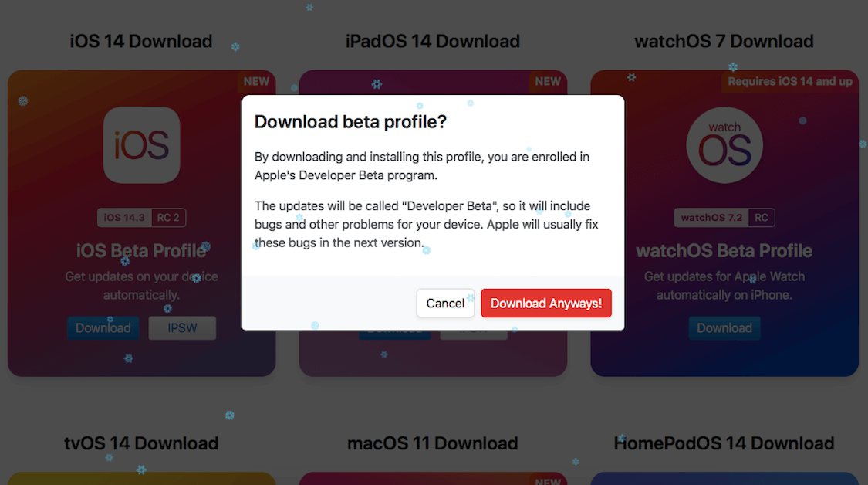Viewport: 868px width, 485px height.
Task: Click the RC 2 badge
Action: coord(168,218)
